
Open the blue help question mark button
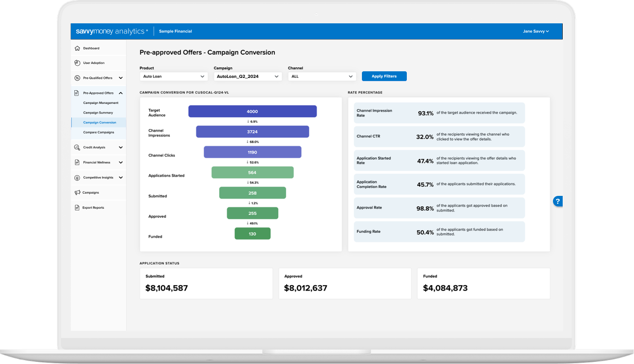click(x=557, y=202)
